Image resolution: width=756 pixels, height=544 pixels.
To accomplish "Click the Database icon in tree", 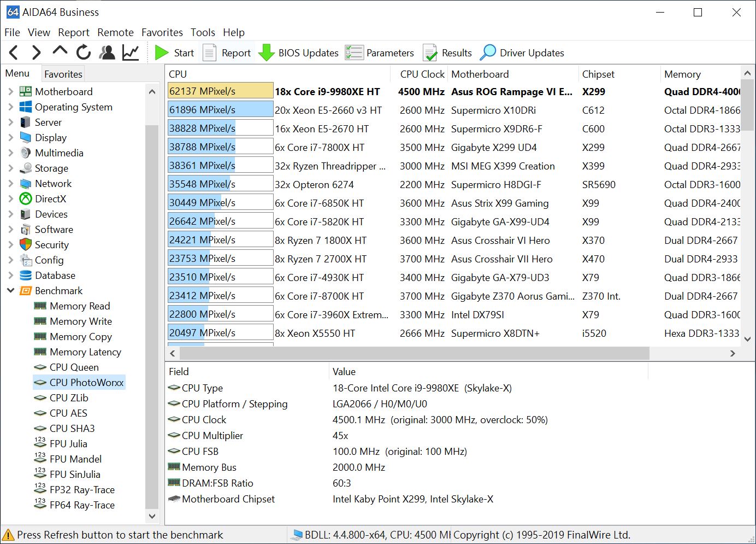I will point(26,275).
